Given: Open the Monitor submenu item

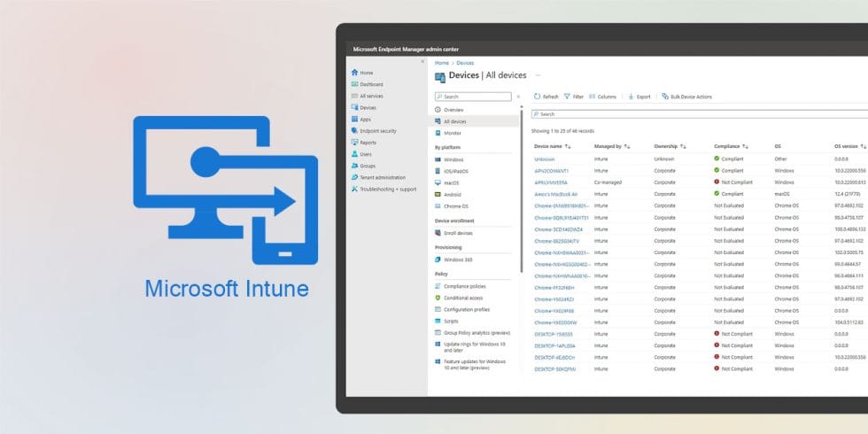Looking at the screenshot, I should tap(448, 133).
